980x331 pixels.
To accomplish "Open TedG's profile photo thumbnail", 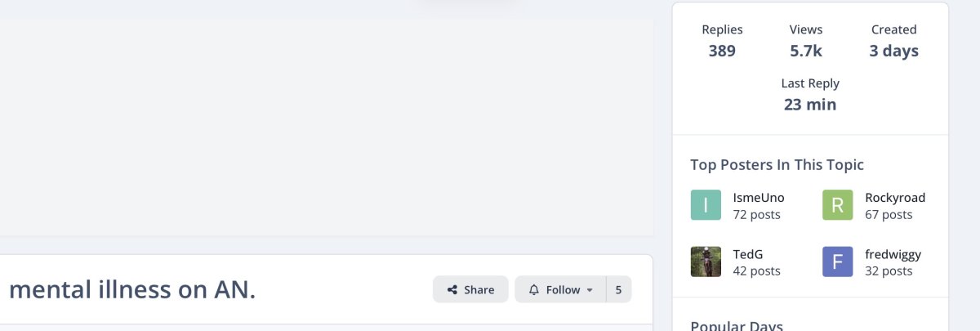I will 706,262.
